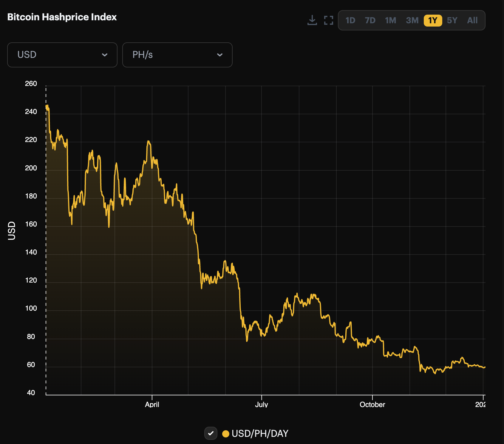Image resolution: width=504 pixels, height=444 pixels.
Task: Click the 140 y-axis value
Action: pyautogui.click(x=31, y=252)
